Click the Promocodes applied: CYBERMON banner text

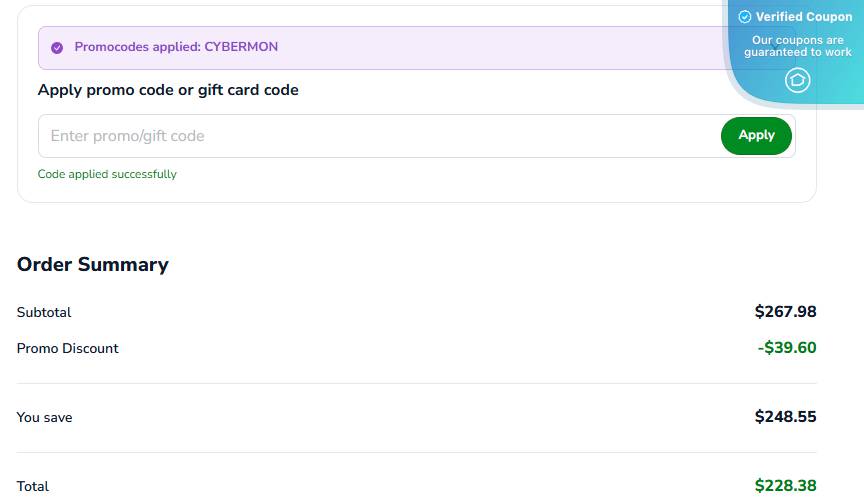tap(176, 47)
